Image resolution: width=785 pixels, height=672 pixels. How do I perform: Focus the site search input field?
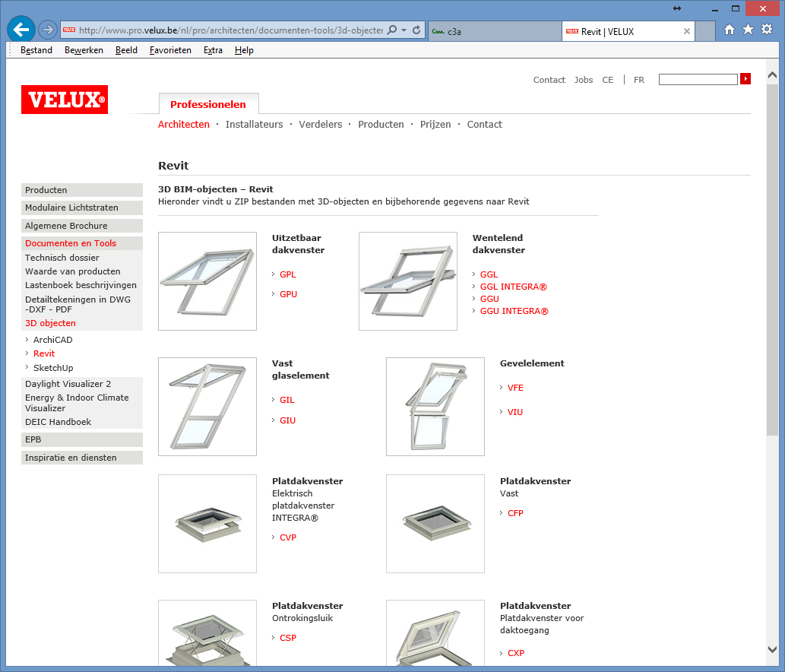pyautogui.click(x=698, y=79)
